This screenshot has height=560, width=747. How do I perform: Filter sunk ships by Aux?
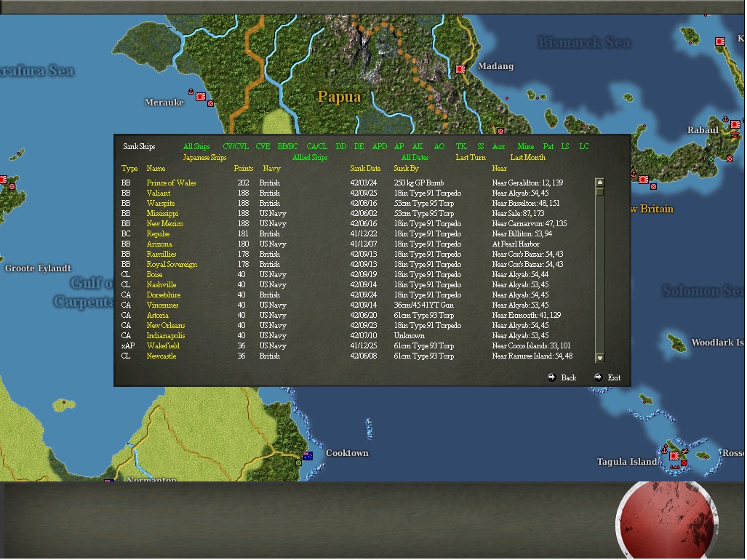tap(498, 146)
